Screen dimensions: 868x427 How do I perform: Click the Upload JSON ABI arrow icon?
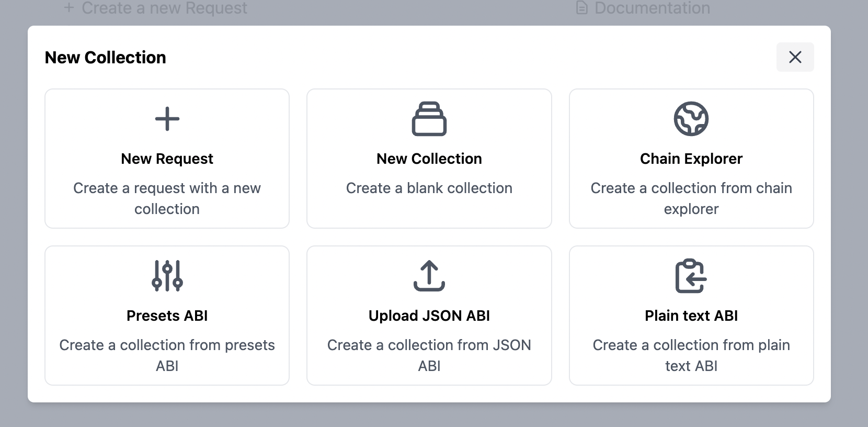coord(429,276)
